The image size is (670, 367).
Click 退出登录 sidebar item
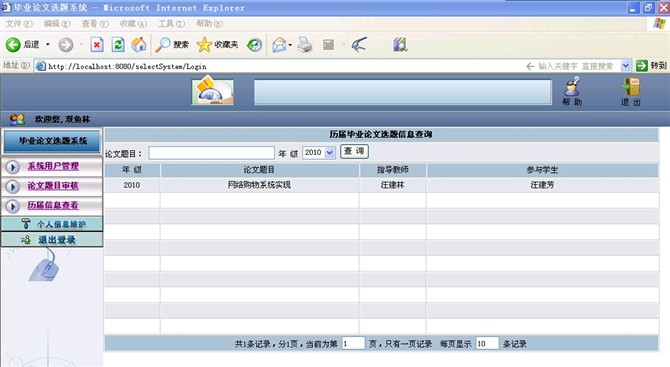click(52, 240)
